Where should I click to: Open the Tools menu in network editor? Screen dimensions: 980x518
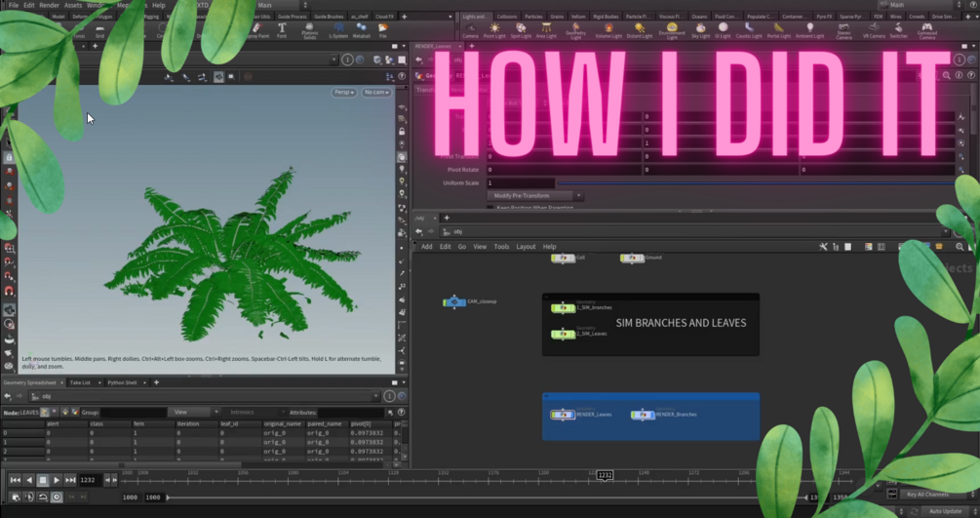(501, 247)
